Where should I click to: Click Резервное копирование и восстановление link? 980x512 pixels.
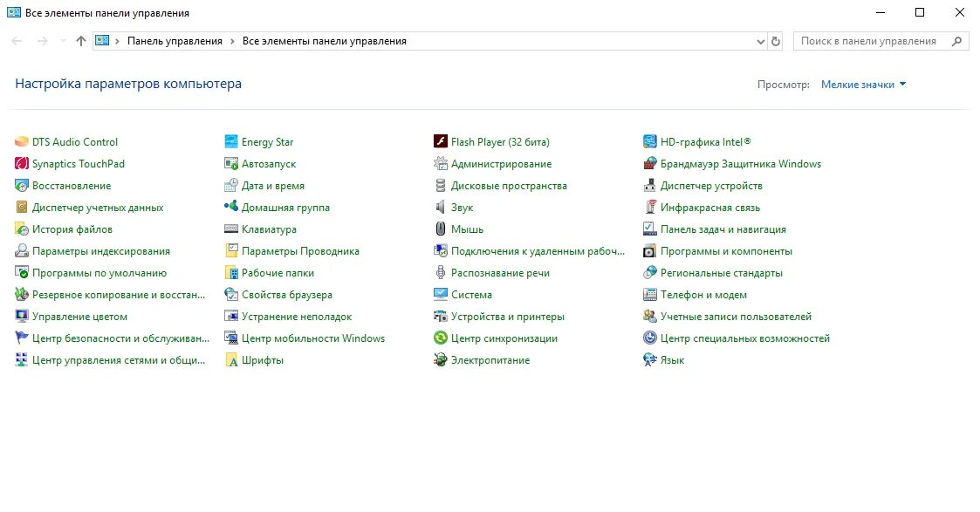click(119, 295)
